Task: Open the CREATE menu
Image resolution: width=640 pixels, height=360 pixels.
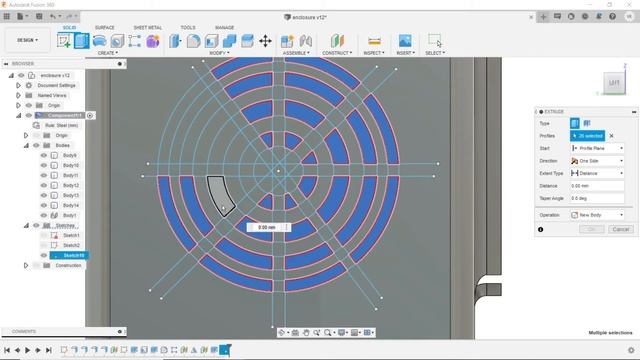Action: point(108,53)
